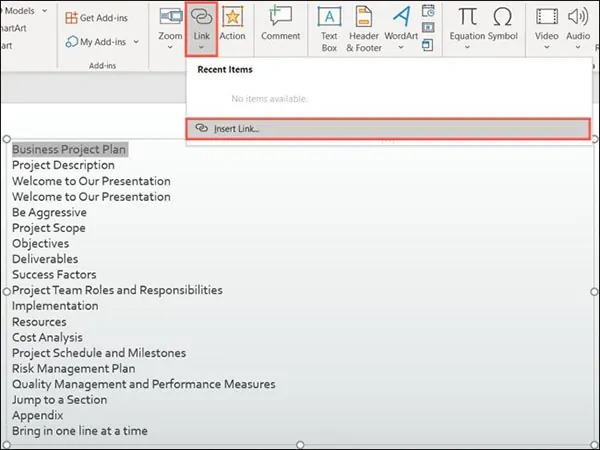
Task: Expand the Video dropdown arrow
Action: [546, 47]
